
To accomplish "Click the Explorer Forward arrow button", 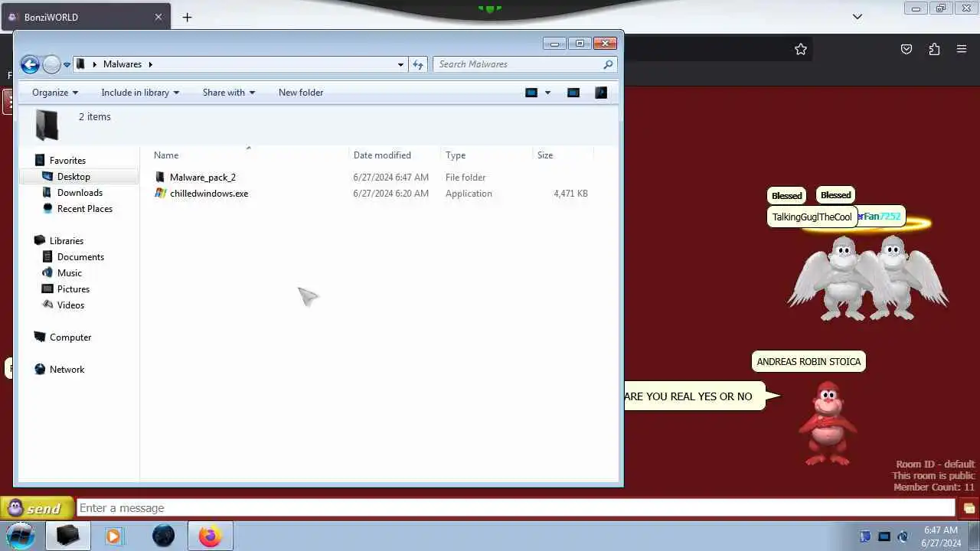I will click(x=51, y=64).
